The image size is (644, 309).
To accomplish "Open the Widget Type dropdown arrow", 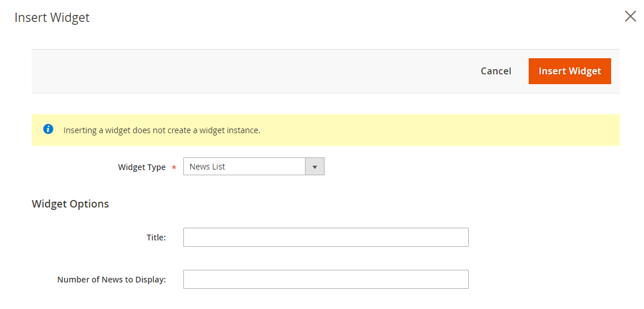I will click(x=315, y=167).
